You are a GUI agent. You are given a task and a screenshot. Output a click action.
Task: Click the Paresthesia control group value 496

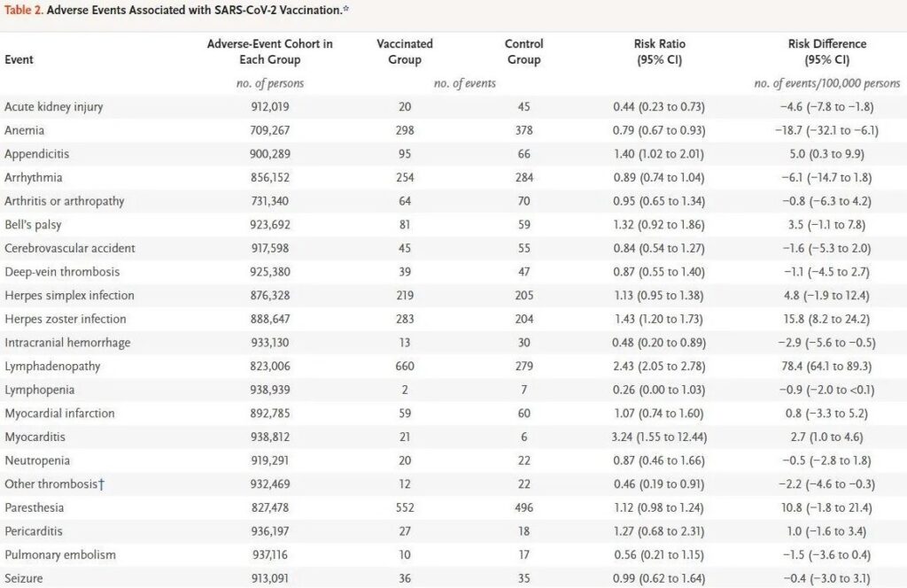[523, 507]
